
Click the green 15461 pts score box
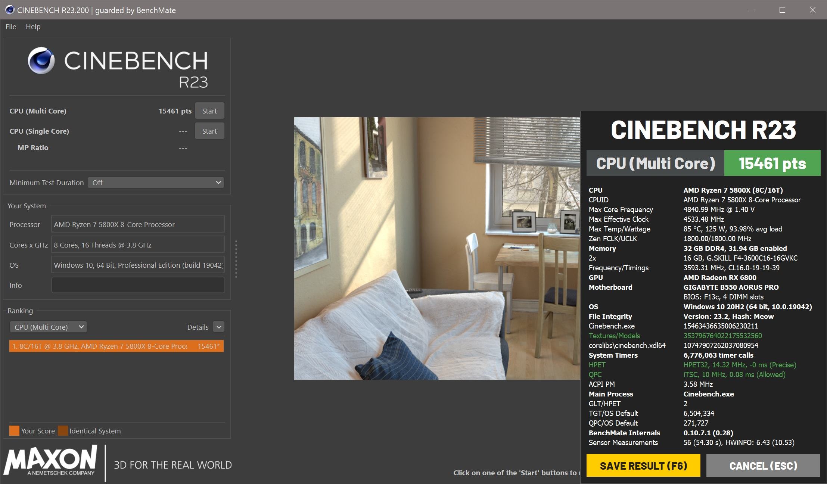772,163
